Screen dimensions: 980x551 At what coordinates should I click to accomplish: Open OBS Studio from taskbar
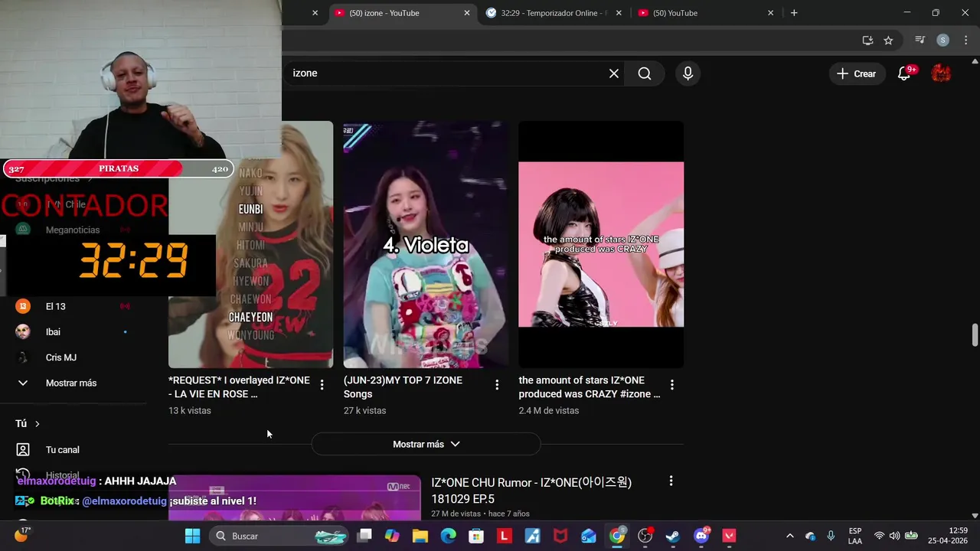[x=645, y=536]
